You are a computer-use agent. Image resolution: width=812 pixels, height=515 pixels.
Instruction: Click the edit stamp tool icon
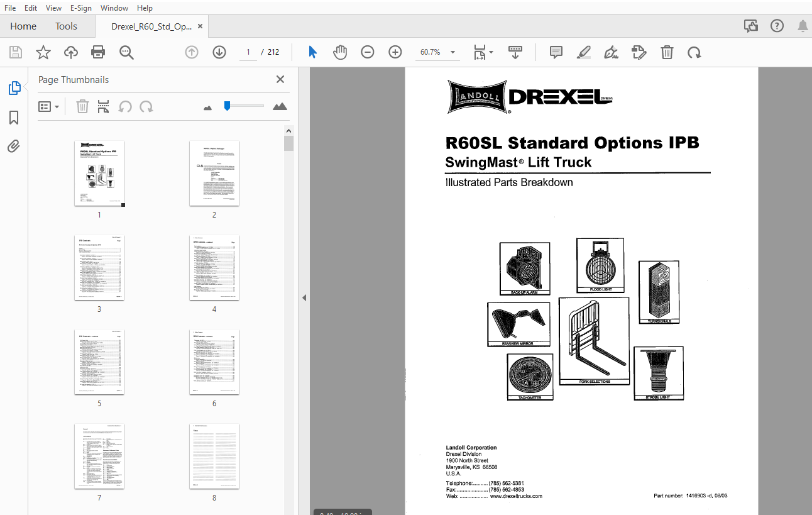pos(639,52)
